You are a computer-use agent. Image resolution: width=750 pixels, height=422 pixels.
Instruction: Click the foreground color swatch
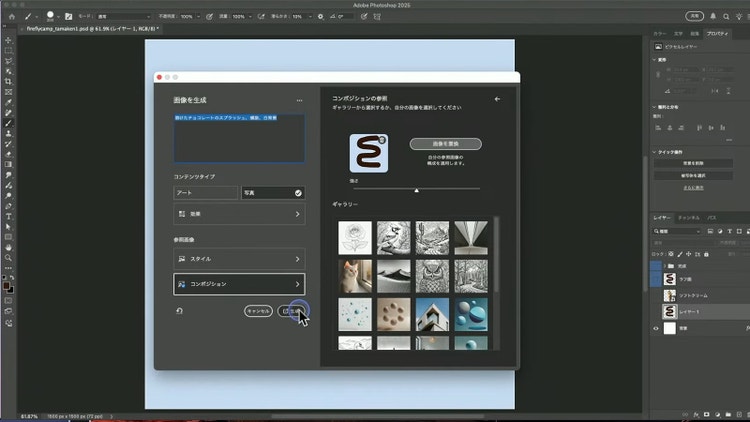coord(6,286)
